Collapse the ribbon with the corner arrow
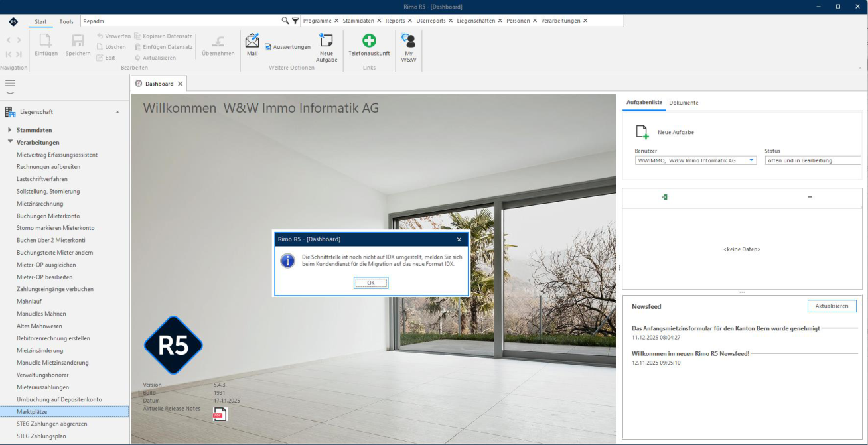This screenshot has width=868, height=445. pos(861,68)
